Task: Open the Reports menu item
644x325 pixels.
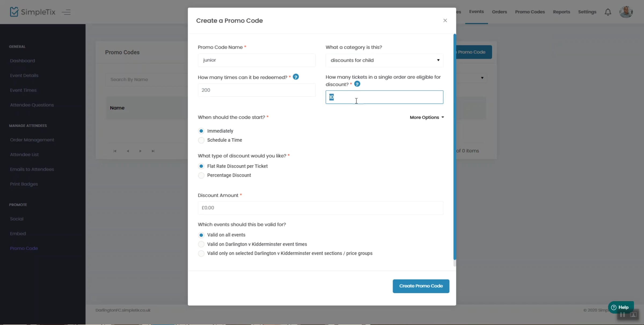Action: coord(561,12)
